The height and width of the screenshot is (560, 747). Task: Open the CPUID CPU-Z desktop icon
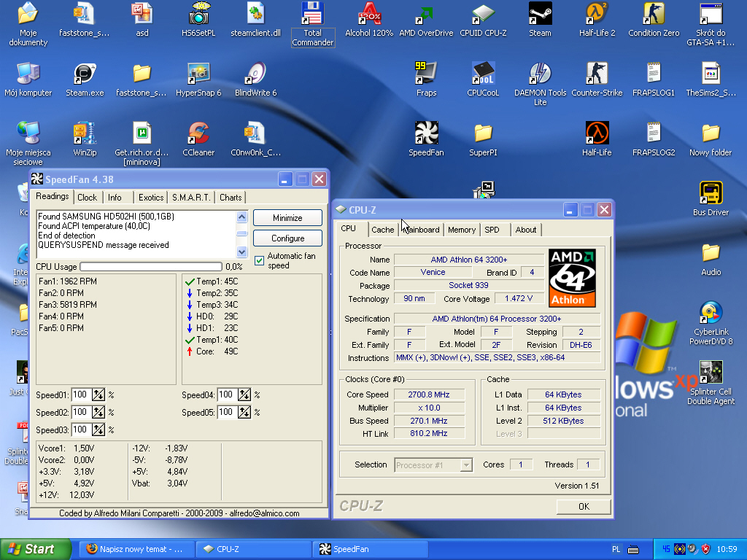[x=482, y=15]
